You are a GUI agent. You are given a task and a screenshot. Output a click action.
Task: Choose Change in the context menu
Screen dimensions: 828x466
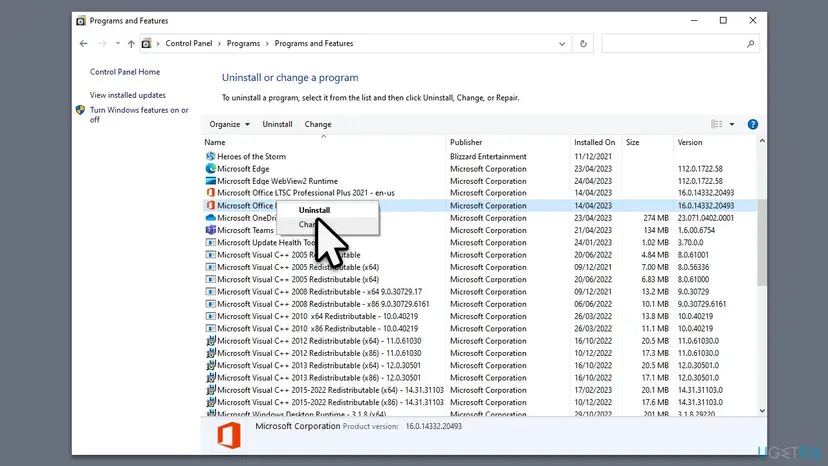pos(327,225)
